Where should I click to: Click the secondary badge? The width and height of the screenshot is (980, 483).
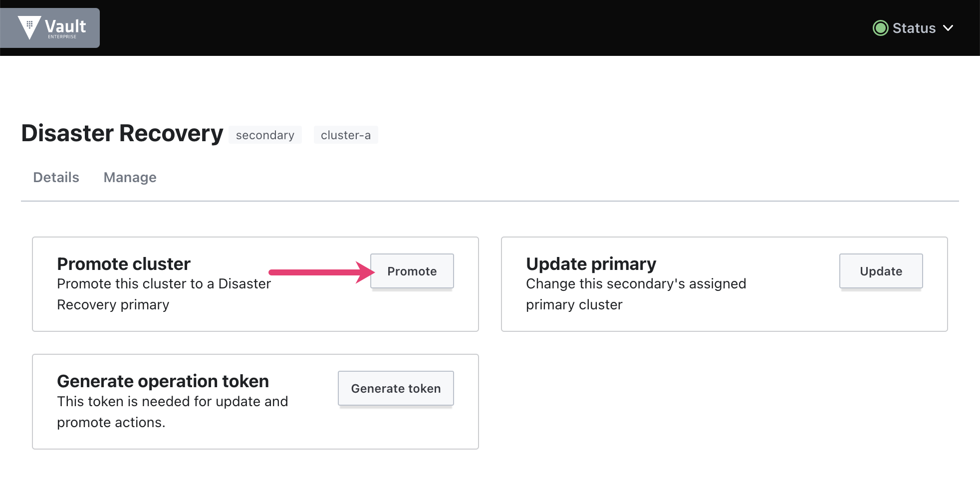coord(265,135)
